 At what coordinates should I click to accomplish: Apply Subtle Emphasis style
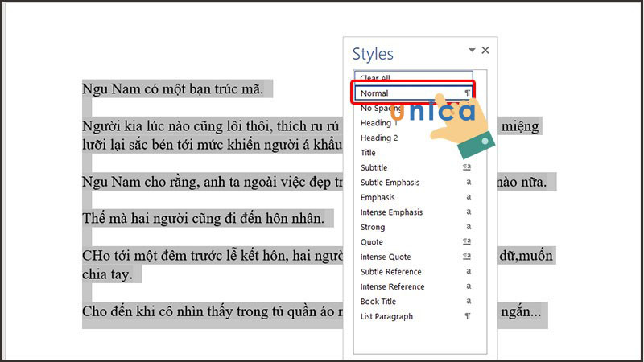pos(413,183)
